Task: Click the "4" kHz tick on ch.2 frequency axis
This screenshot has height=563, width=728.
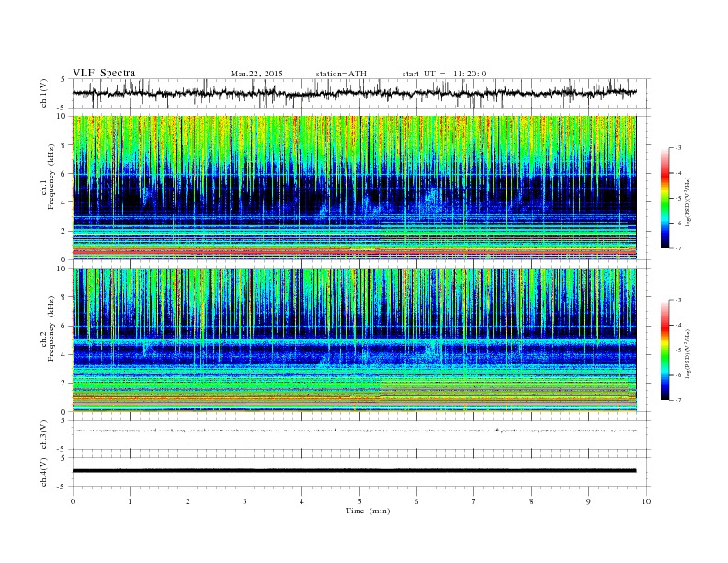Action: tap(64, 355)
